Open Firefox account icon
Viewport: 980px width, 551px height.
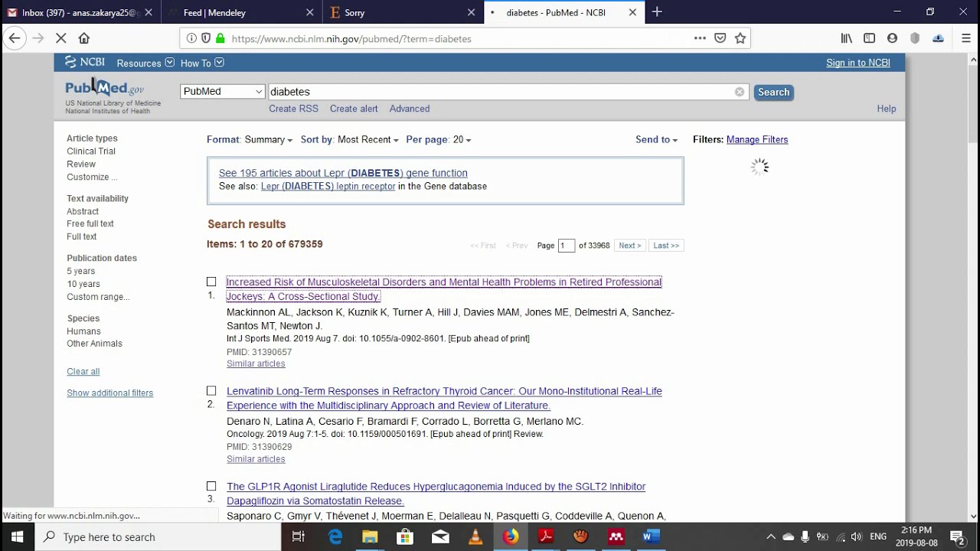click(x=892, y=38)
